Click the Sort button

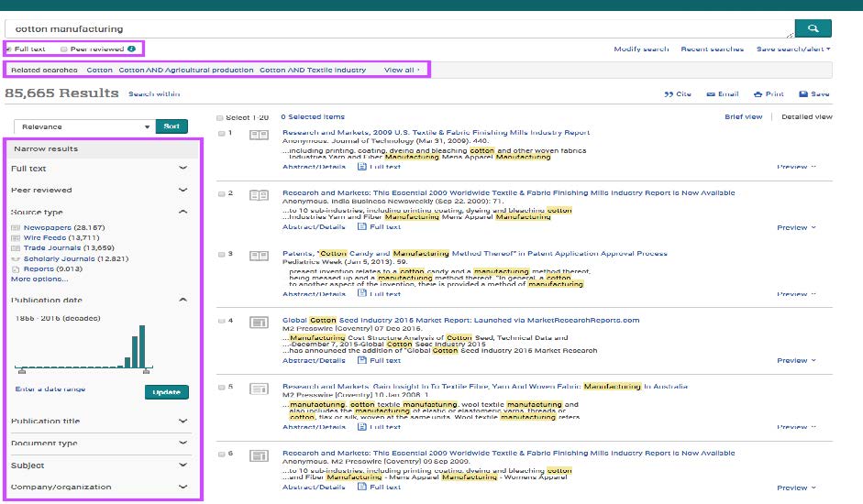(171, 126)
